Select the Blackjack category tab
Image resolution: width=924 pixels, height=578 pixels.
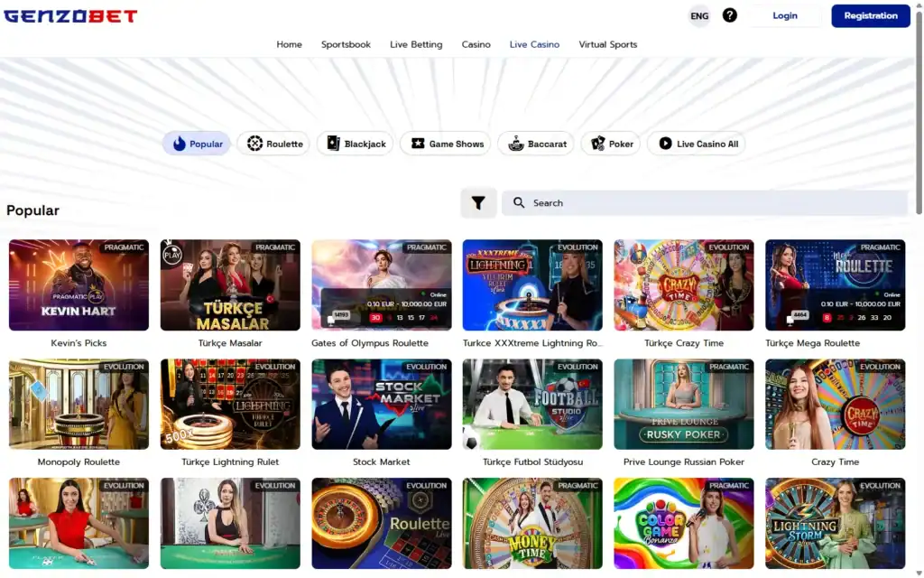[356, 144]
